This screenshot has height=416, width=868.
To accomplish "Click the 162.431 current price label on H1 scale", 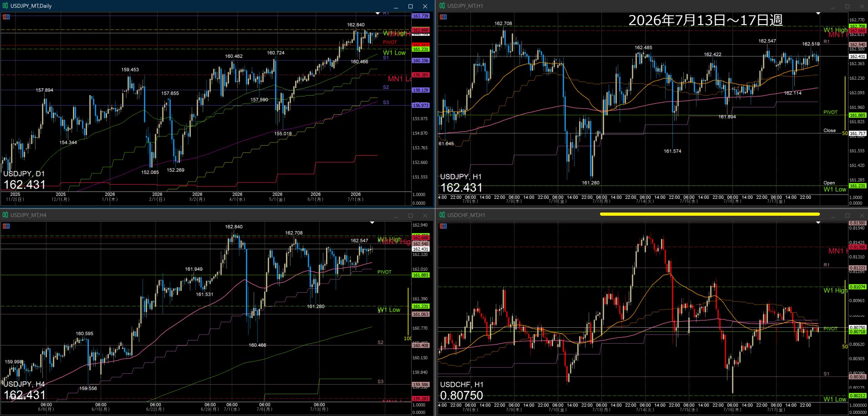I will point(858,56).
